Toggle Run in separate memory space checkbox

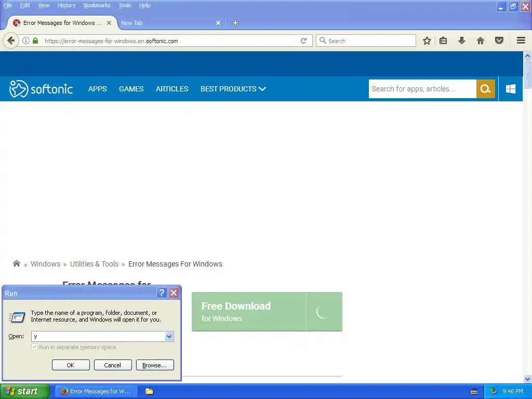[34, 347]
